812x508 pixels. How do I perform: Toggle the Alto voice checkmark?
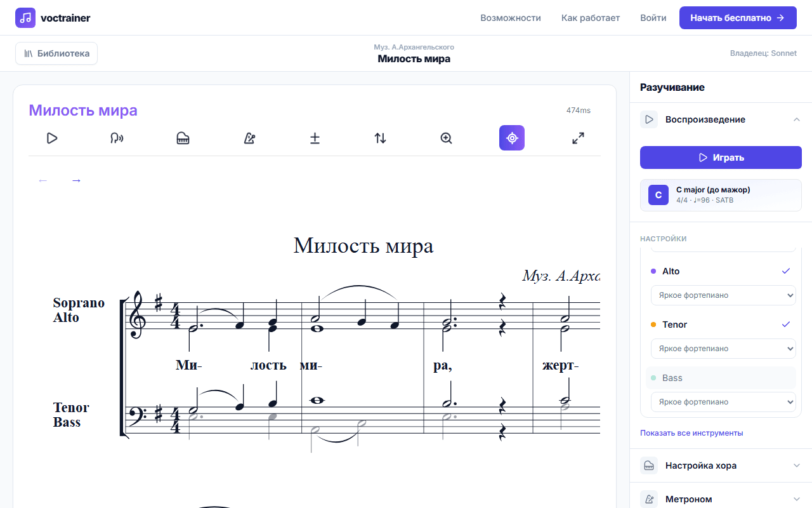[x=786, y=271]
